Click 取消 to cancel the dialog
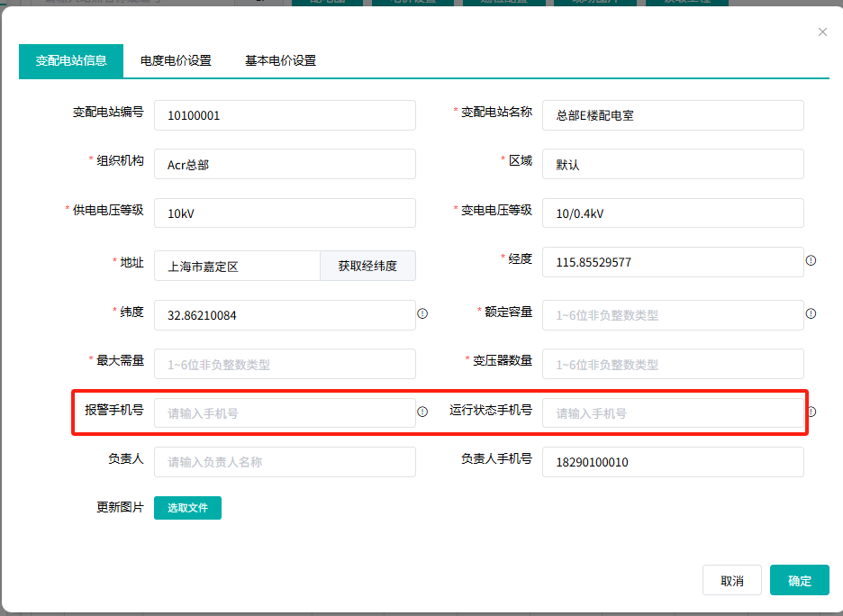 732,581
